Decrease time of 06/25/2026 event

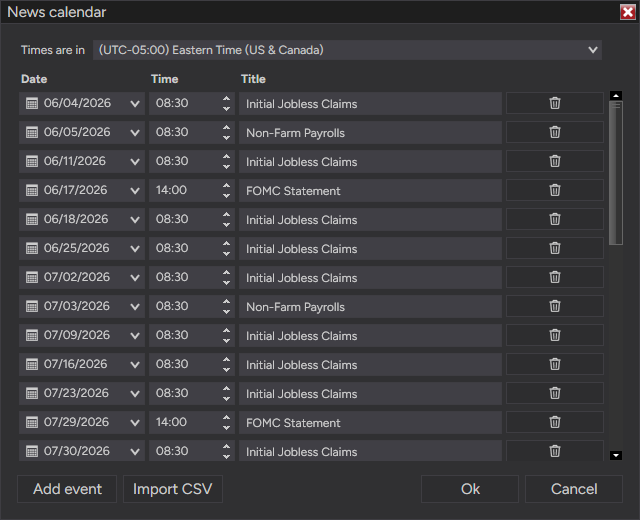coord(227,254)
